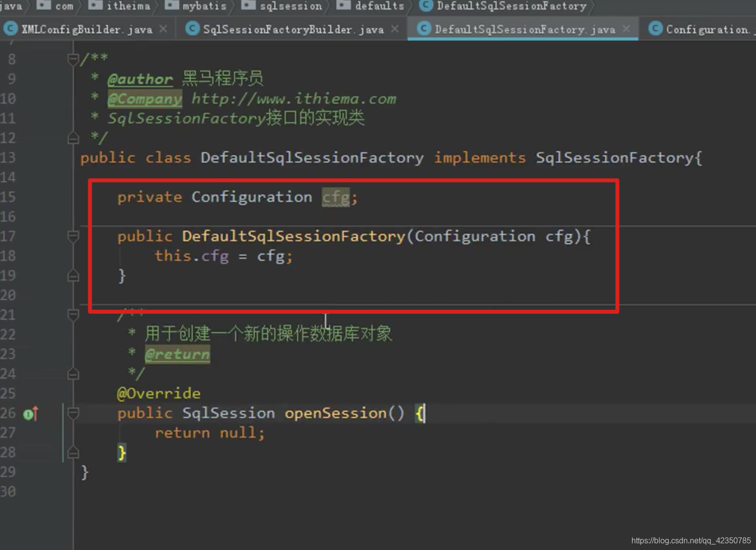This screenshot has width=756, height=550.
Task: Click the Configuration type on line 15
Action: (252, 197)
